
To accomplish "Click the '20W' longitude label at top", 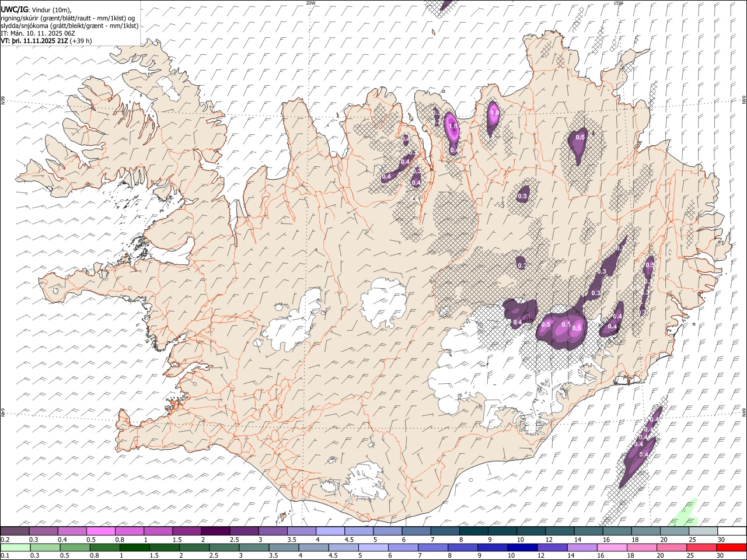I will 310,3.
